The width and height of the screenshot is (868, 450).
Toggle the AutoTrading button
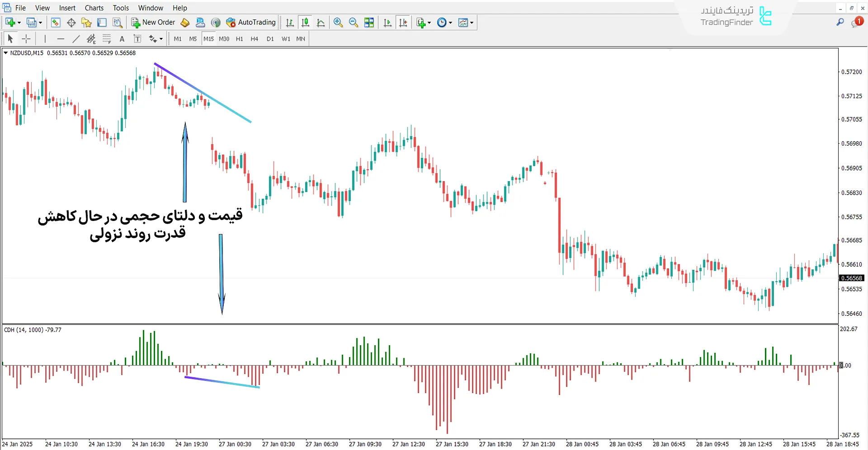click(251, 23)
